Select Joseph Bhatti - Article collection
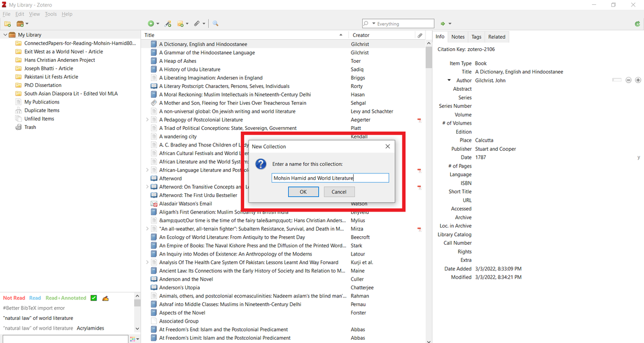 pyautogui.click(x=49, y=69)
